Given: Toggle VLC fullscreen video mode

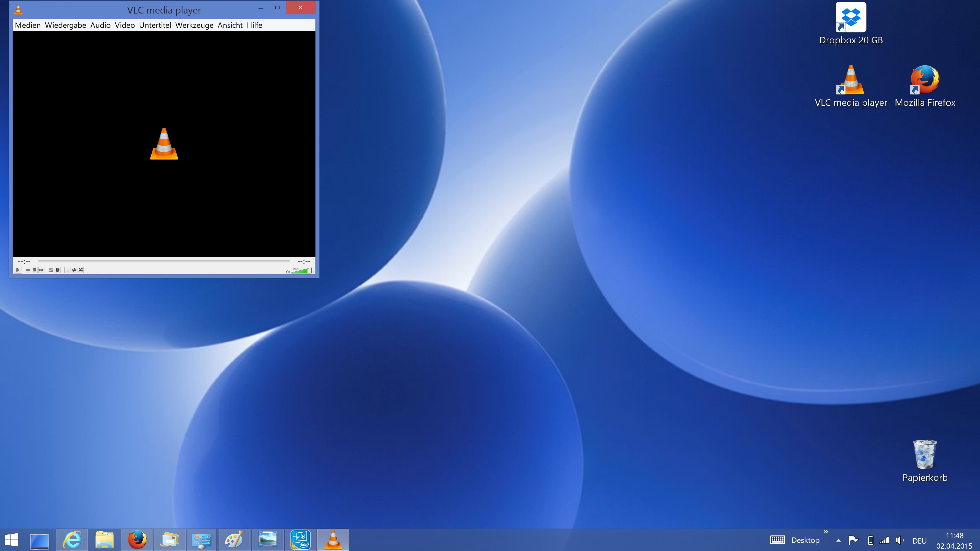Looking at the screenshot, I should pyautogui.click(x=51, y=270).
